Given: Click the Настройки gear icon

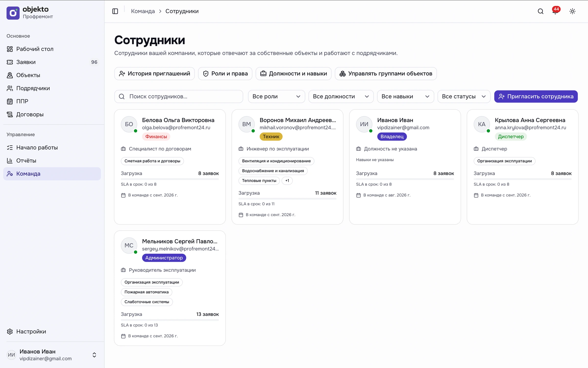Looking at the screenshot, I should click(x=10, y=331).
